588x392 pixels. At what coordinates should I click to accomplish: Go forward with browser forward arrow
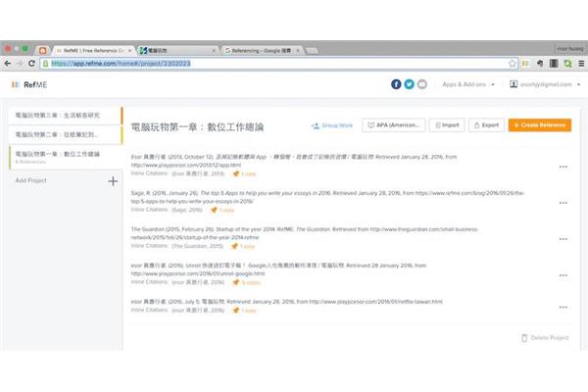[20, 64]
